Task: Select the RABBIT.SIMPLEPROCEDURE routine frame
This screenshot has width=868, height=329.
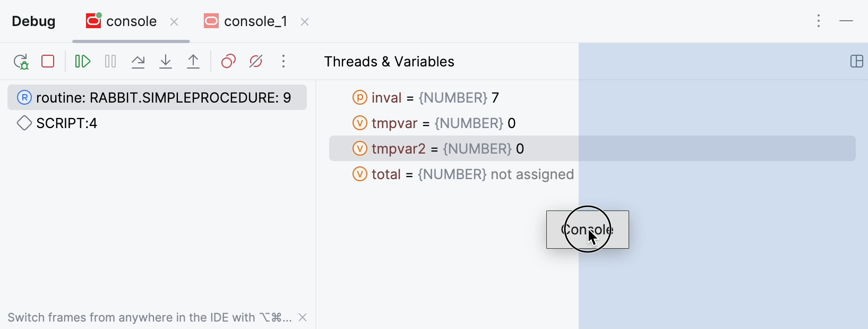Action: pyautogui.click(x=164, y=98)
